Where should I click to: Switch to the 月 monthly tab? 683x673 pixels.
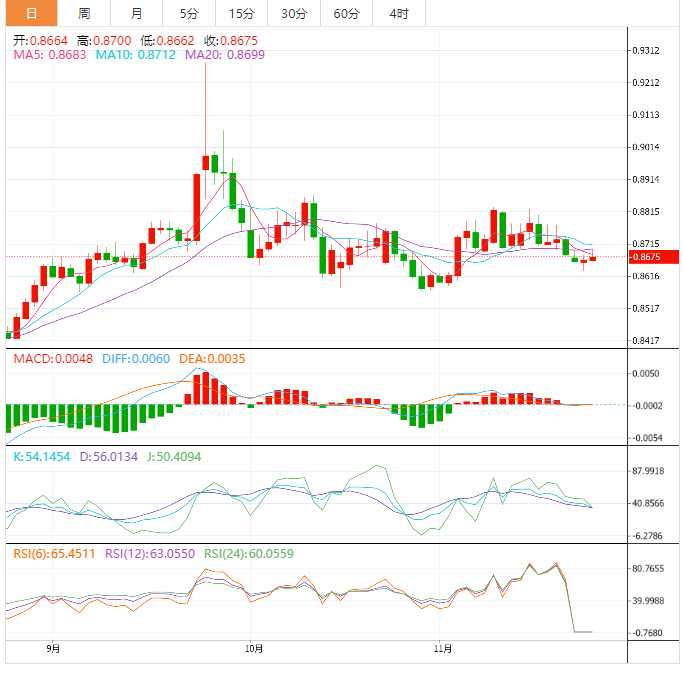(x=136, y=13)
